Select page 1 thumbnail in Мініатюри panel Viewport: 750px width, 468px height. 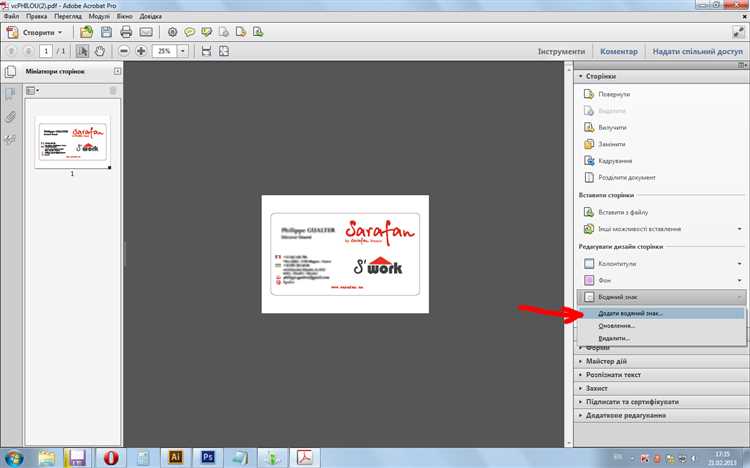tap(73, 142)
